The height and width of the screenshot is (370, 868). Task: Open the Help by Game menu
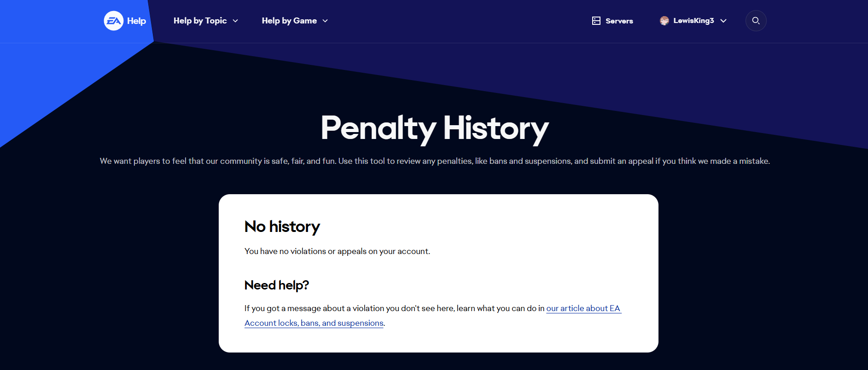(x=289, y=21)
